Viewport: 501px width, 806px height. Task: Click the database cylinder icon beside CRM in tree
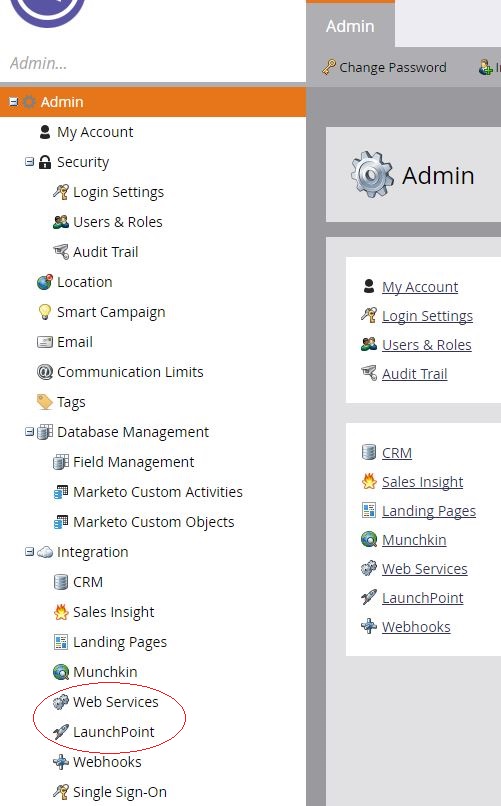pos(61,582)
